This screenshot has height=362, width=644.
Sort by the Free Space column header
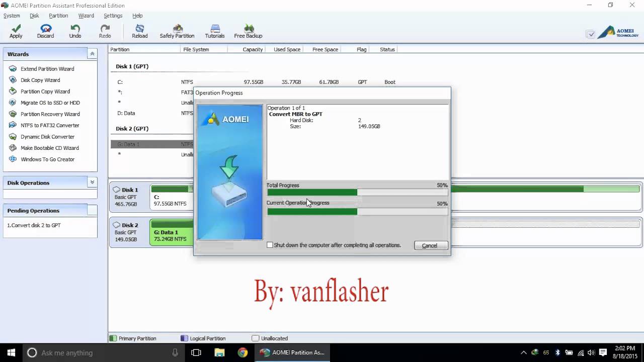click(321, 49)
